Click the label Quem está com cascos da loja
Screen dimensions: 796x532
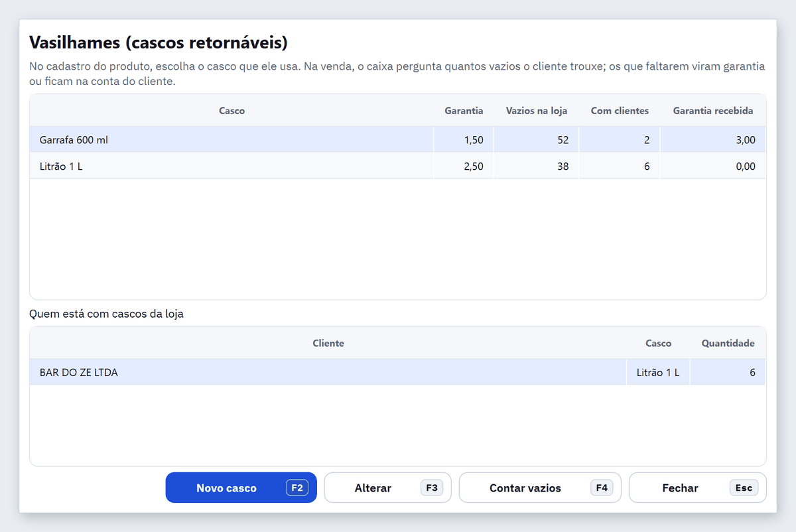(106, 314)
